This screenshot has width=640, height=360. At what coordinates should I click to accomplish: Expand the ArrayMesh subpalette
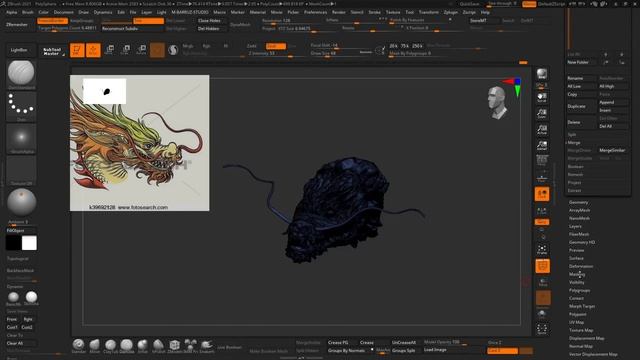pyautogui.click(x=579, y=210)
